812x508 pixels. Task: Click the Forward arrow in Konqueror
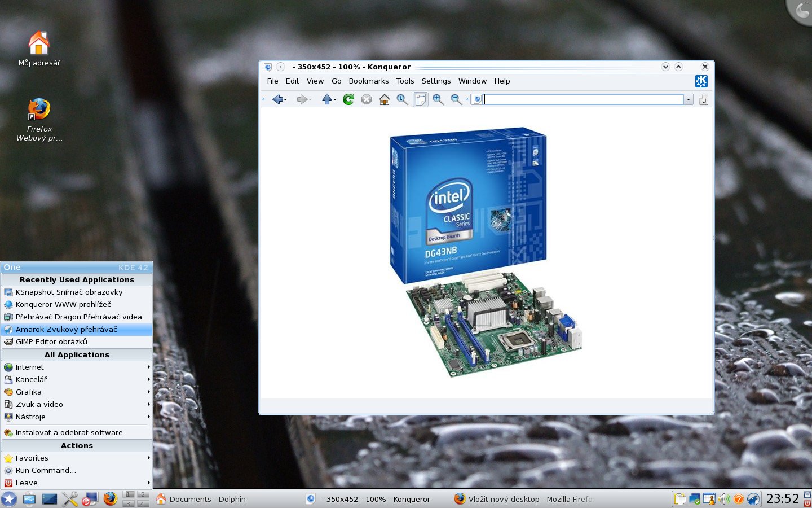click(303, 99)
